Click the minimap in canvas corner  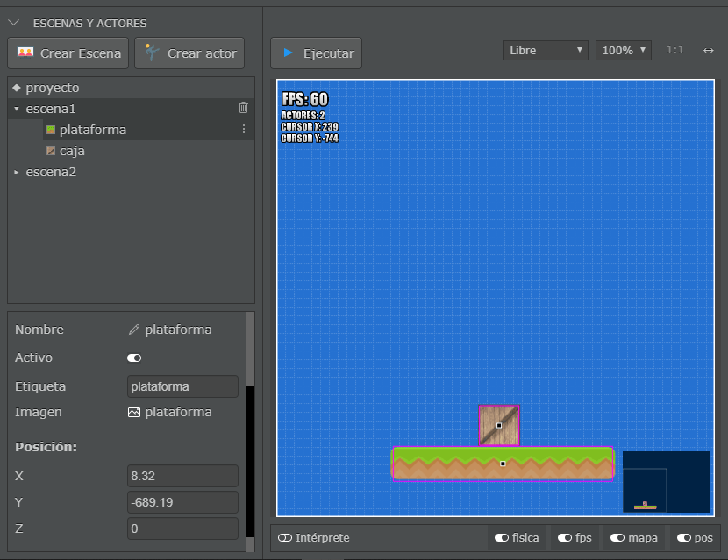(x=667, y=482)
